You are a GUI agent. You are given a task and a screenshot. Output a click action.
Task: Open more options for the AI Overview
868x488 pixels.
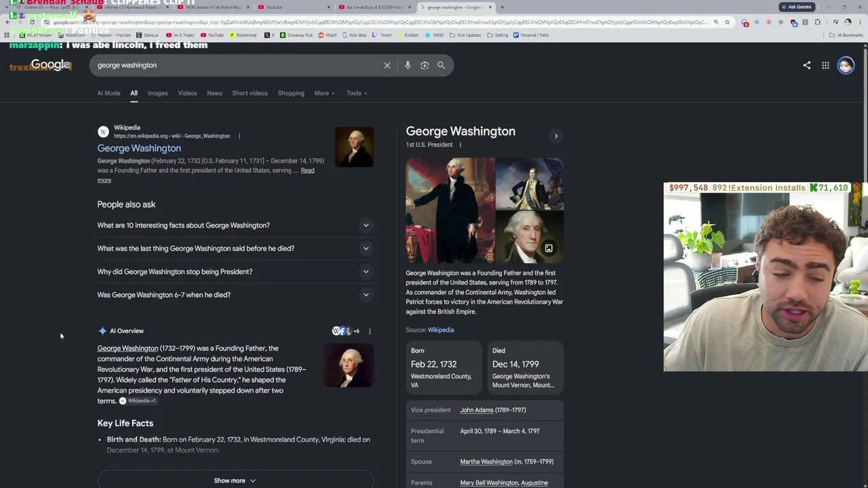pyautogui.click(x=370, y=331)
